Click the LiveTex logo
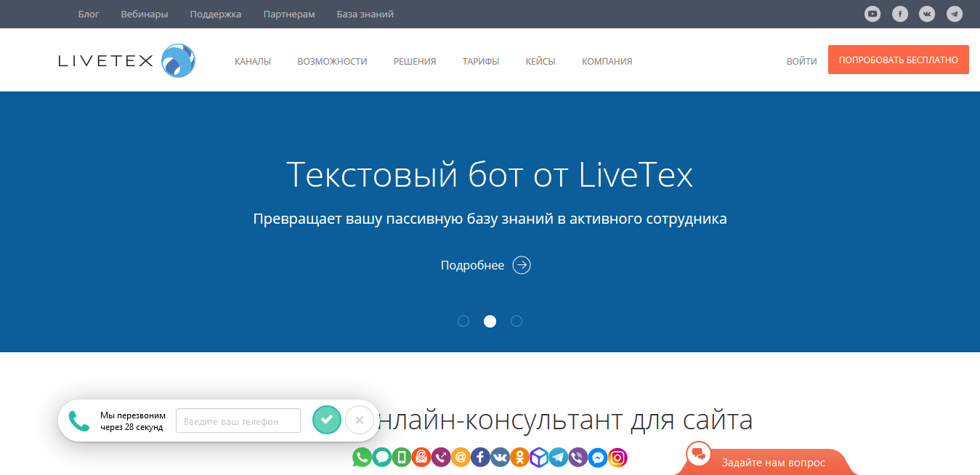The height and width of the screenshot is (475, 980). tap(126, 60)
